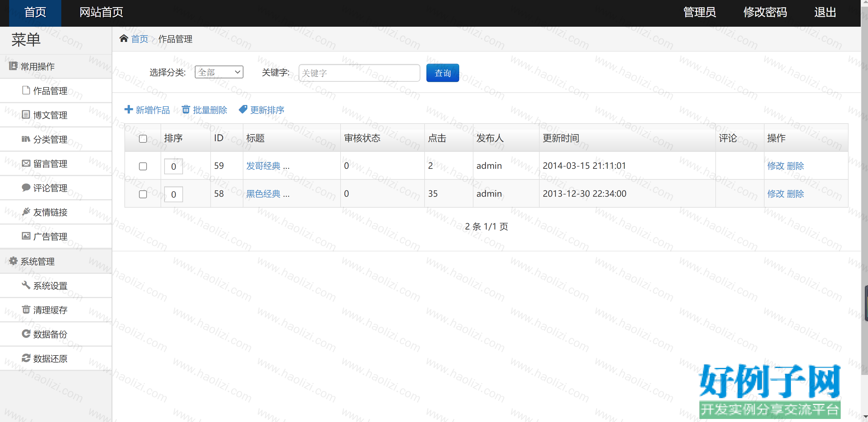Screen dimensions: 868x422
Task: Click the timestamp 2013-12-30 22:34:00
Action: pos(584,194)
